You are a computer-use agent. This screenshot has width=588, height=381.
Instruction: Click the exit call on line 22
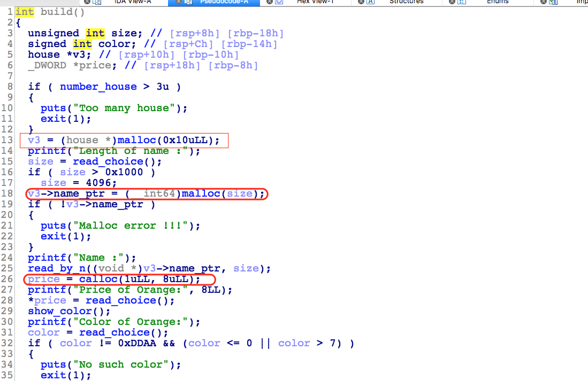point(54,237)
